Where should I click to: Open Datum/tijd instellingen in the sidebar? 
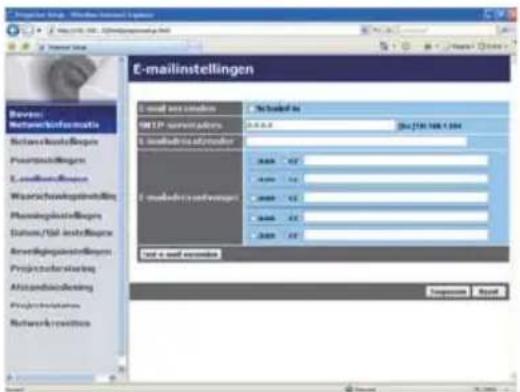coord(61,233)
